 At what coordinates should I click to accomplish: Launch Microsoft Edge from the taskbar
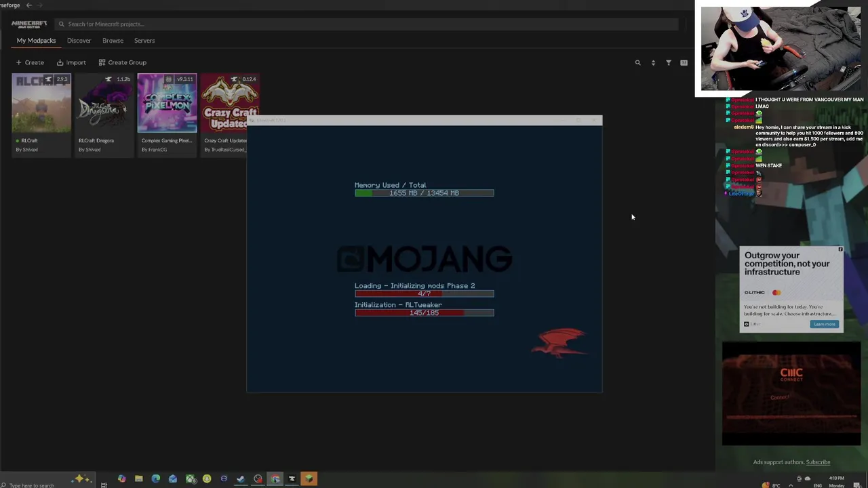click(156, 479)
